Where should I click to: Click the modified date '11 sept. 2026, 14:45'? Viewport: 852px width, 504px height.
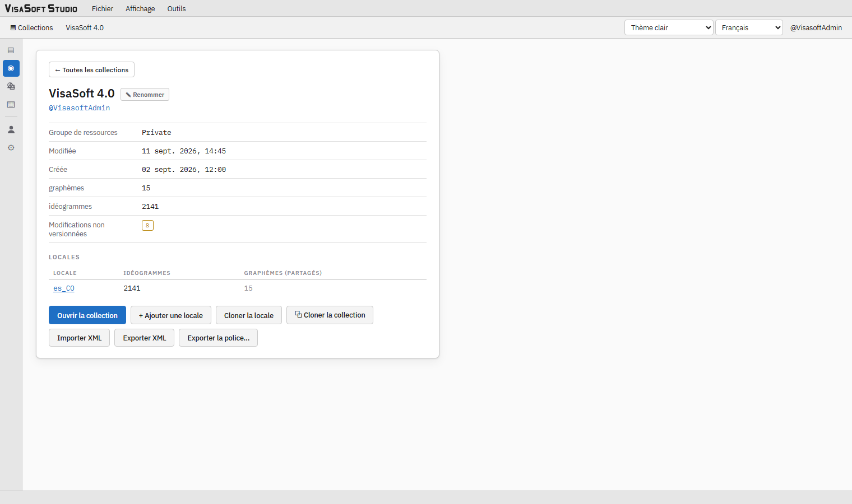pyautogui.click(x=184, y=151)
